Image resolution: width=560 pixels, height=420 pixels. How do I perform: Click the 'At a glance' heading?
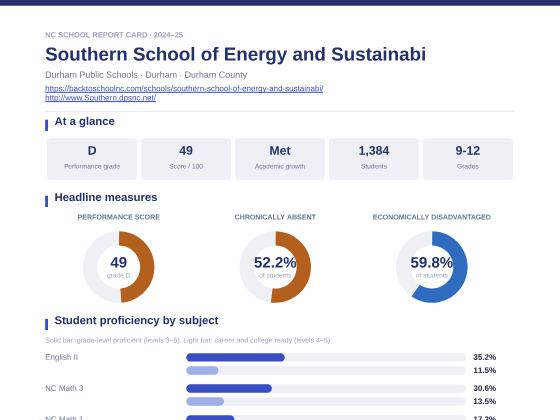click(84, 121)
